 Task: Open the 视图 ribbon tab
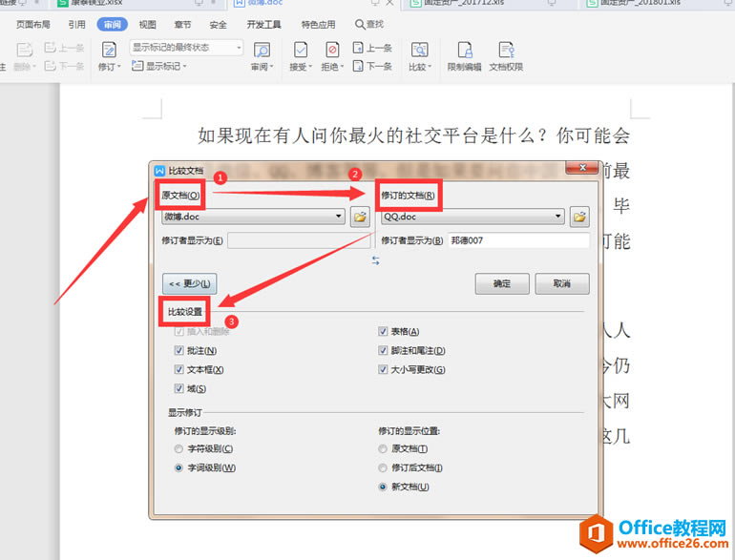pyautogui.click(x=148, y=25)
